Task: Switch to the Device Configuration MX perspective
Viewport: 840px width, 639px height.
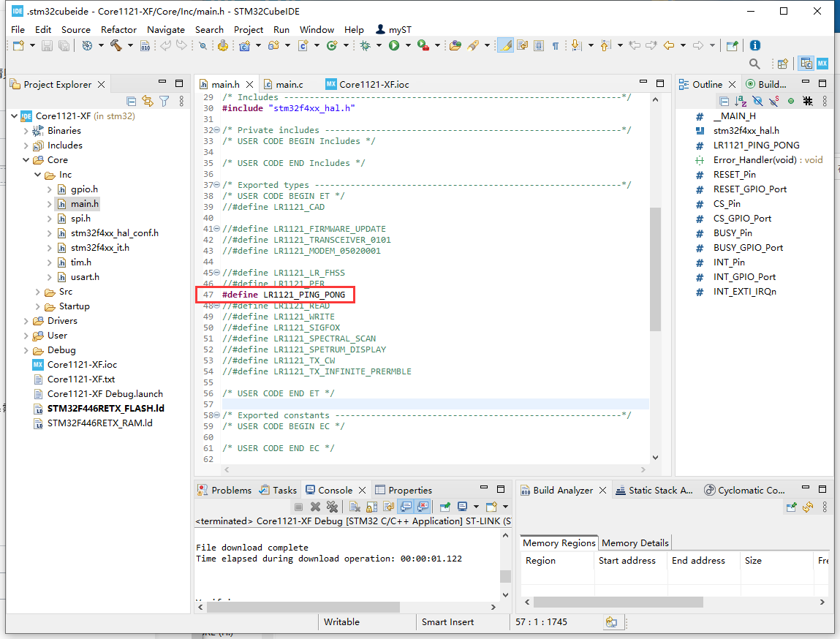Action: pyautogui.click(x=822, y=63)
